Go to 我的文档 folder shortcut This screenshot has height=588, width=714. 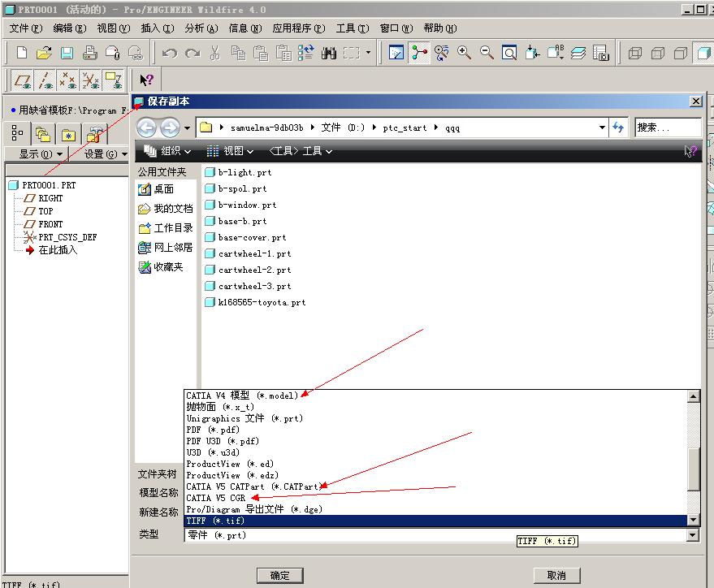pyautogui.click(x=165, y=209)
